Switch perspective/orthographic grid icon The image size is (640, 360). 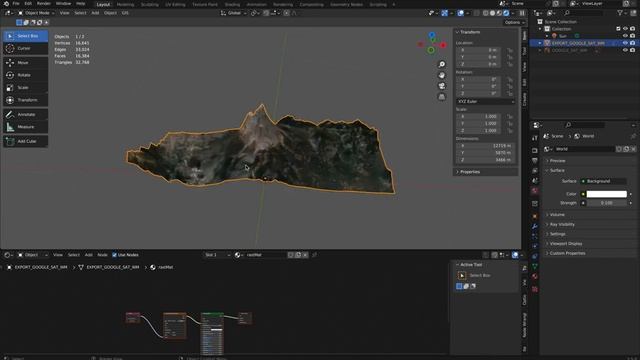click(442, 97)
